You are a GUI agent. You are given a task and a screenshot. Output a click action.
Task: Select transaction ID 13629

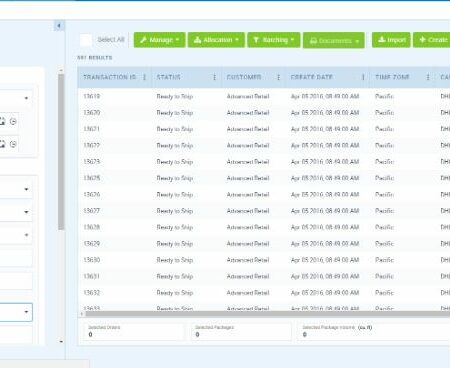(x=92, y=244)
